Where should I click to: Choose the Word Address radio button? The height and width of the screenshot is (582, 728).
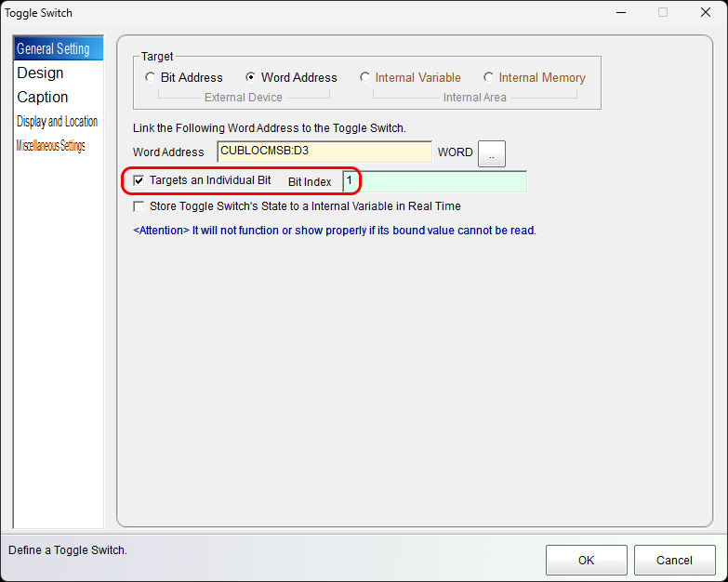[251, 78]
